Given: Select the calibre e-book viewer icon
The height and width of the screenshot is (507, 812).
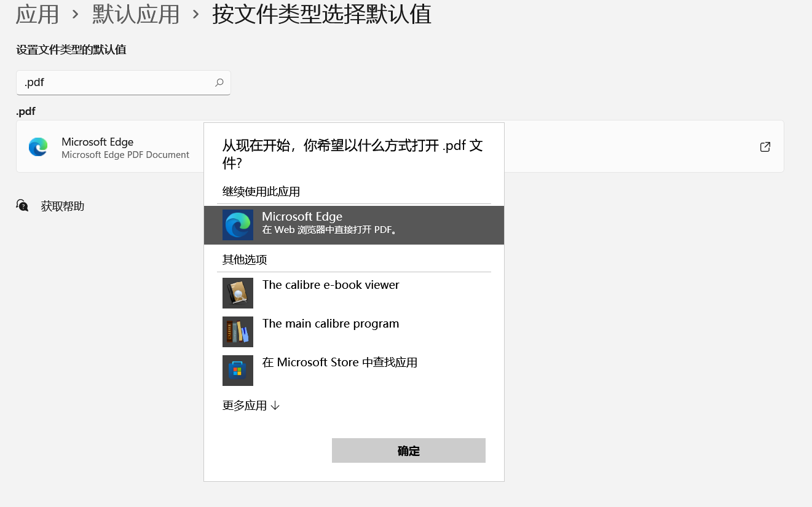Looking at the screenshot, I should point(238,293).
